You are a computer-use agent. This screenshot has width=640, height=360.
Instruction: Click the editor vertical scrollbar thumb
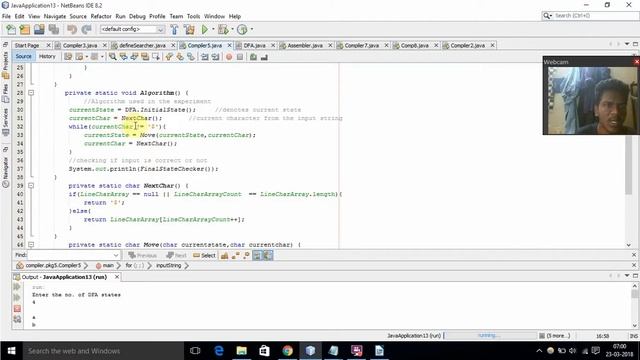click(x=629, y=165)
